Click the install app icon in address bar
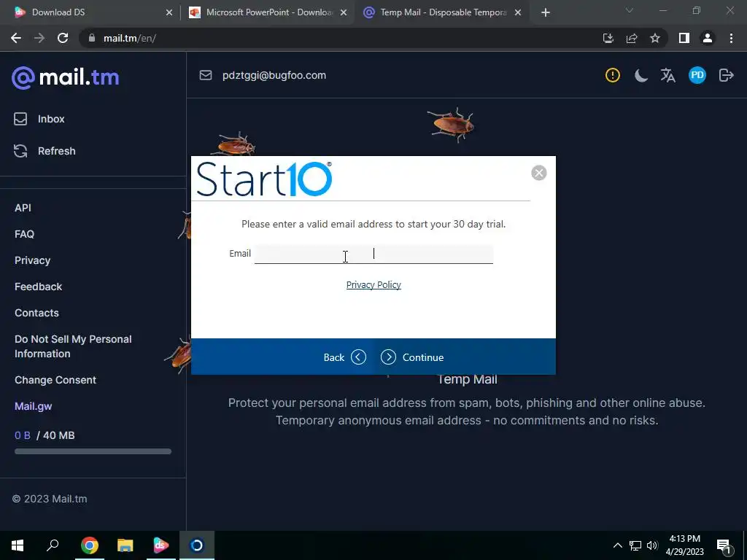The image size is (747, 560). tap(608, 38)
